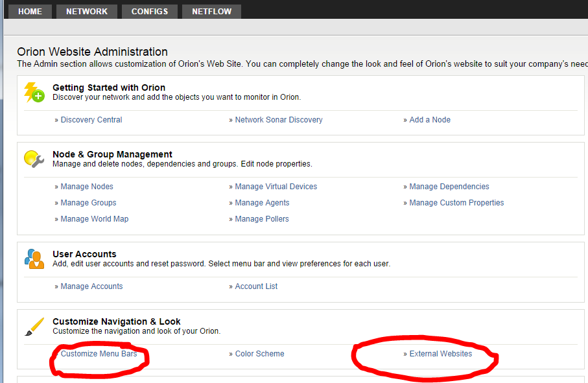Open External Websites link
588x383 pixels.
[441, 353]
